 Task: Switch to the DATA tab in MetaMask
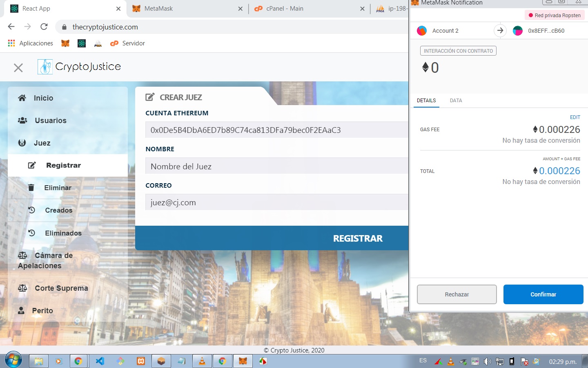click(456, 101)
